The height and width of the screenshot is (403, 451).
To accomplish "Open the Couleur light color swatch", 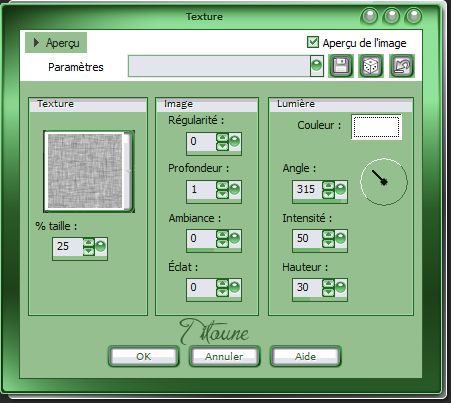I will pos(376,127).
